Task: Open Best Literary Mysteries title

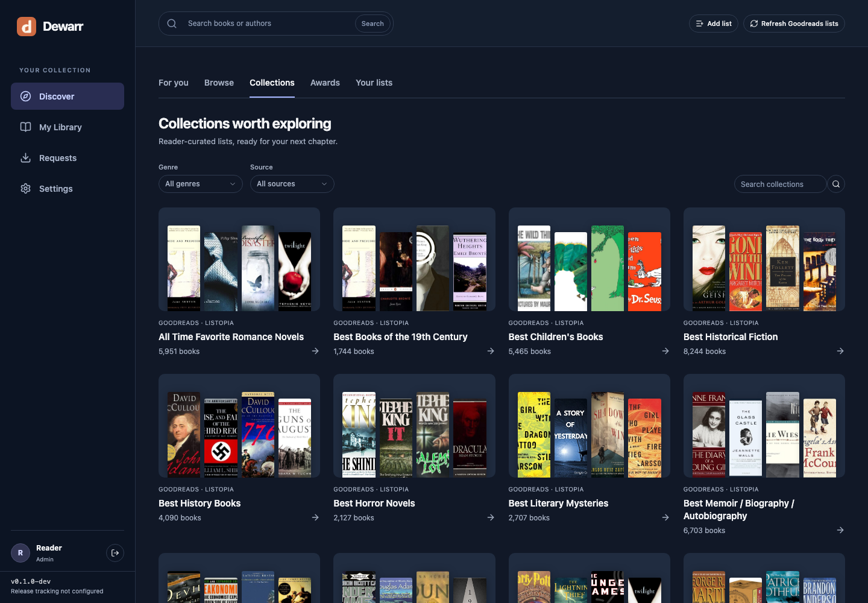Action: (558, 504)
